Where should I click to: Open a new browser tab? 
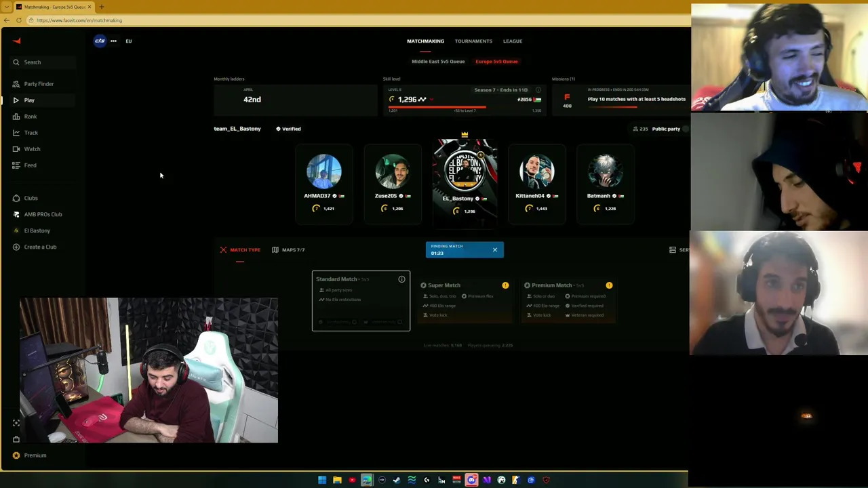pyautogui.click(x=102, y=7)
